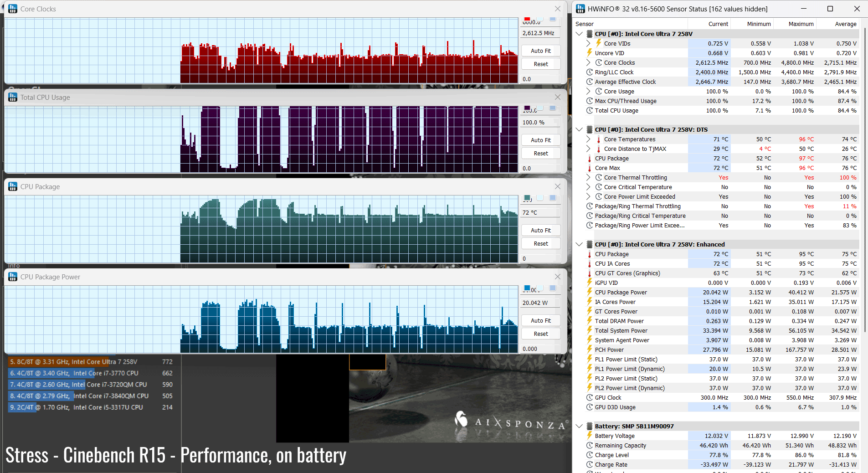868x473 pixels.
Task: Expand the Core Thermal Throttling row
Action: pyautogui.click(x=588, y=177)
